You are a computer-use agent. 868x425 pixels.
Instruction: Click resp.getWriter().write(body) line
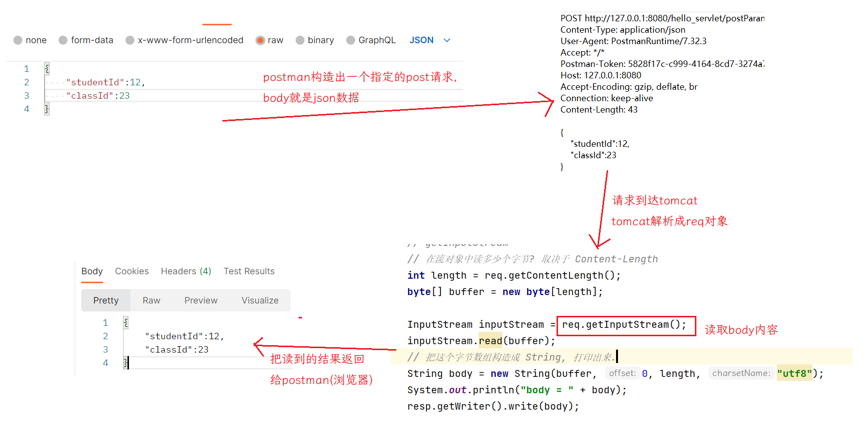(x=493, y=407)
